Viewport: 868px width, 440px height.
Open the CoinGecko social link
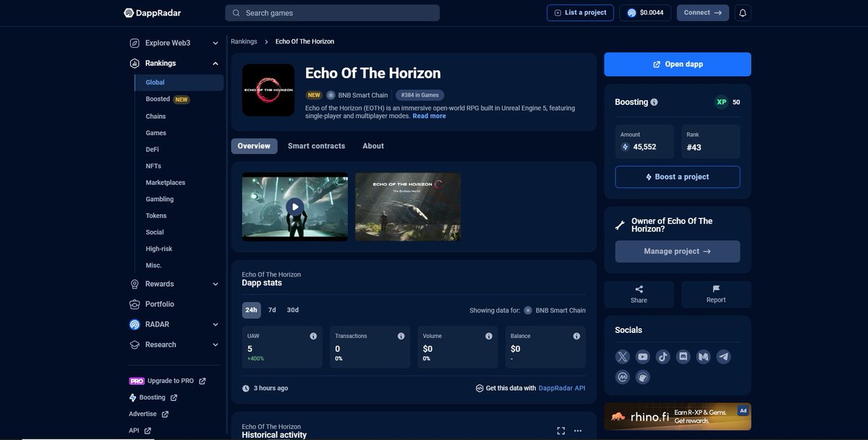643,377
